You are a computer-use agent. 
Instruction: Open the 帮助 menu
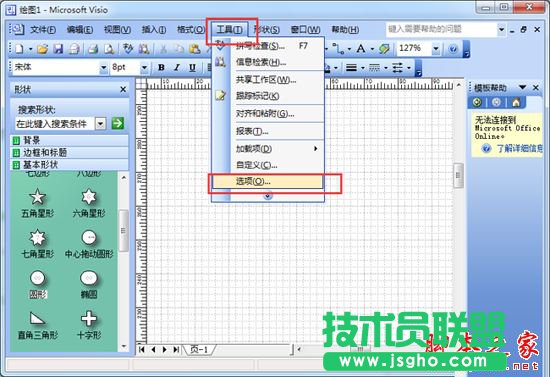click(345, 30)
